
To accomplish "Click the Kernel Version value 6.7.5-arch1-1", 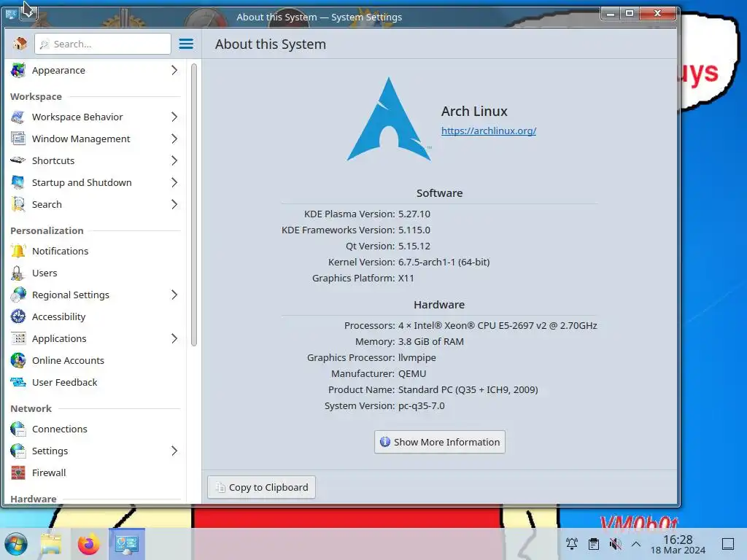I will 444,262.
